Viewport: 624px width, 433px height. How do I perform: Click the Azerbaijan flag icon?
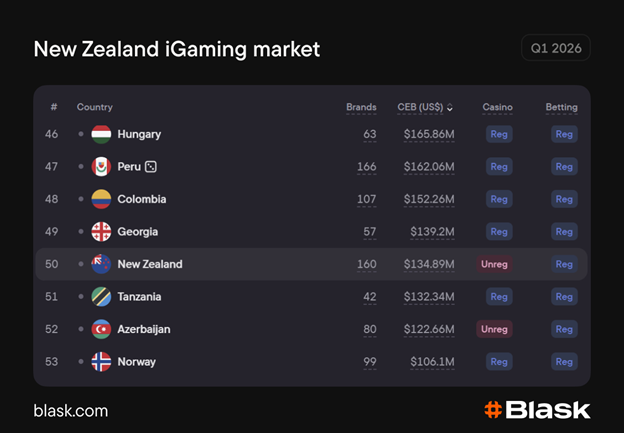click(101, 329)
